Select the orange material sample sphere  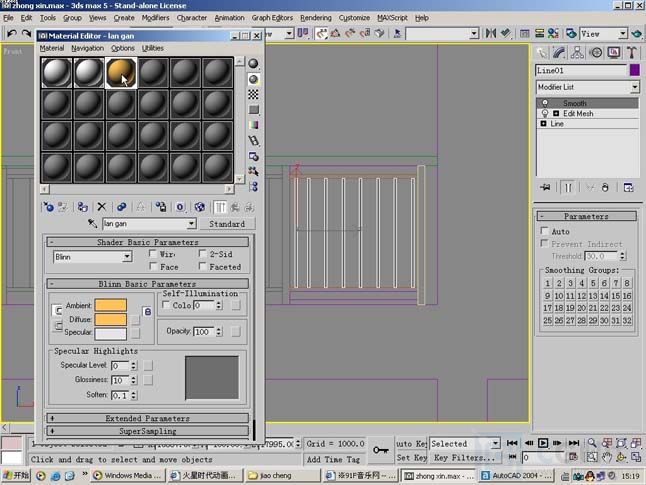pos(121,73)
